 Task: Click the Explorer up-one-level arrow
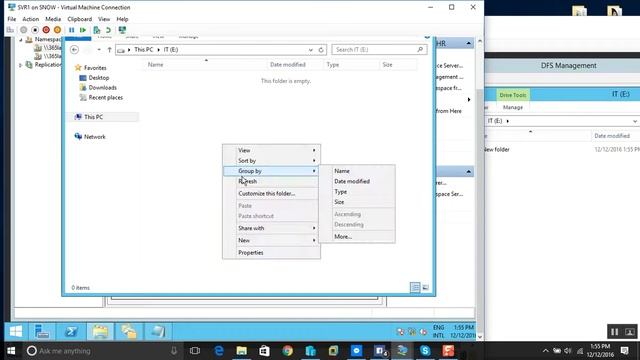tap(109, 50)
